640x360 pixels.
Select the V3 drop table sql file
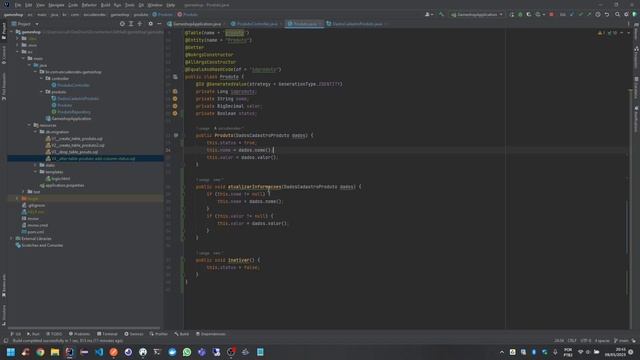tap(72, 152)
